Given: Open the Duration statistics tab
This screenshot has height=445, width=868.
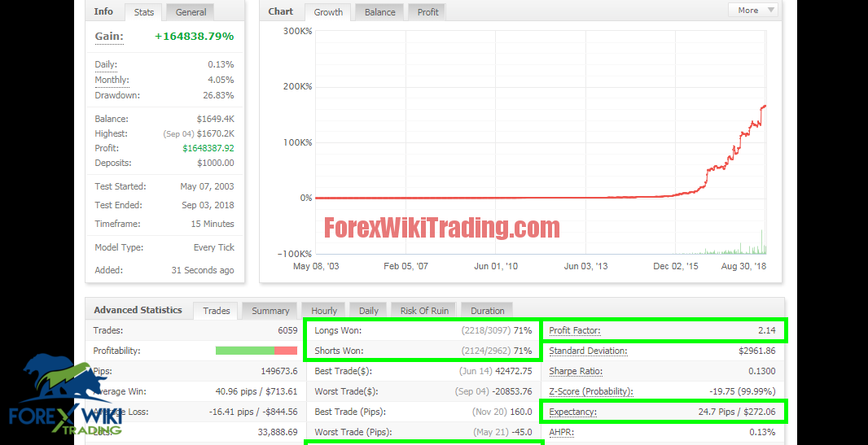Looking at the screenshot, I should 487,311.
